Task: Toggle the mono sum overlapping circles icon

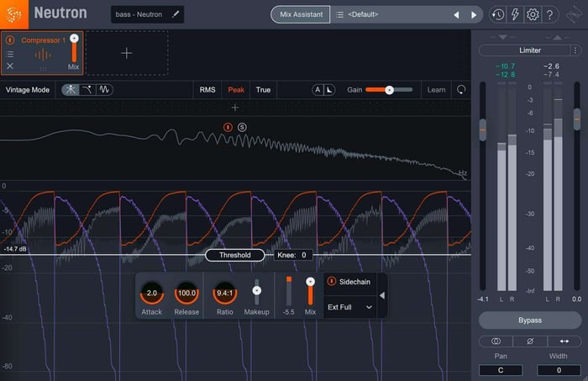Action: [496, 341]
